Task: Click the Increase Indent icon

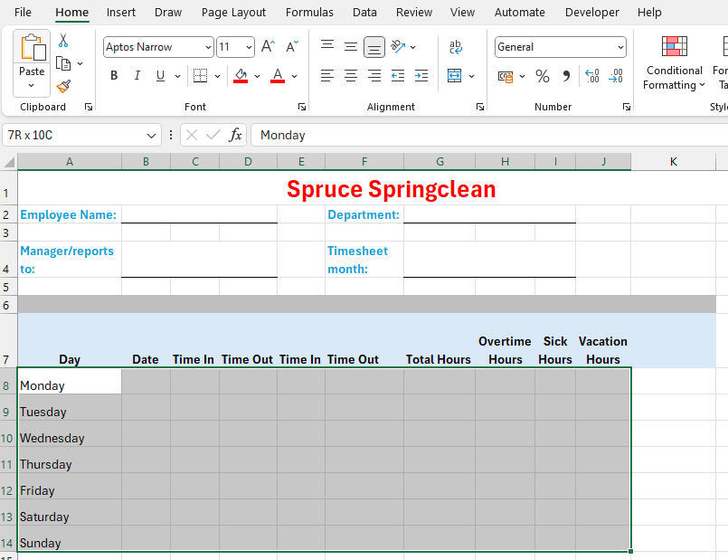Action: coord(421,76)
